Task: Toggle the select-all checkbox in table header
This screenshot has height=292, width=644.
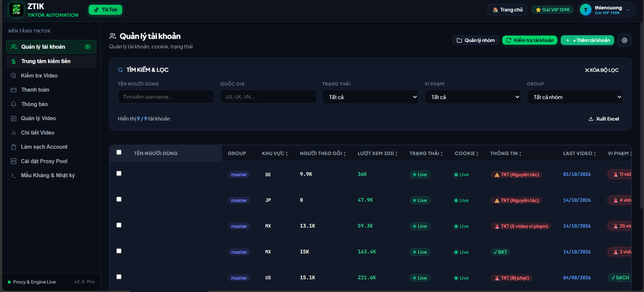Action: [119, 152]
